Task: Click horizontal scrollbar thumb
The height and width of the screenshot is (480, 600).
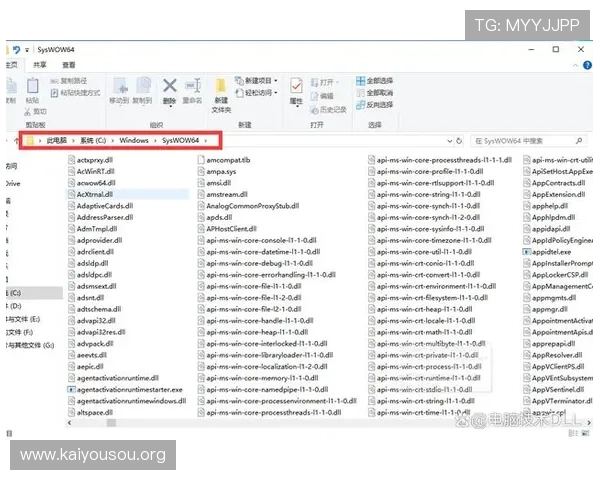Action: 111,423
